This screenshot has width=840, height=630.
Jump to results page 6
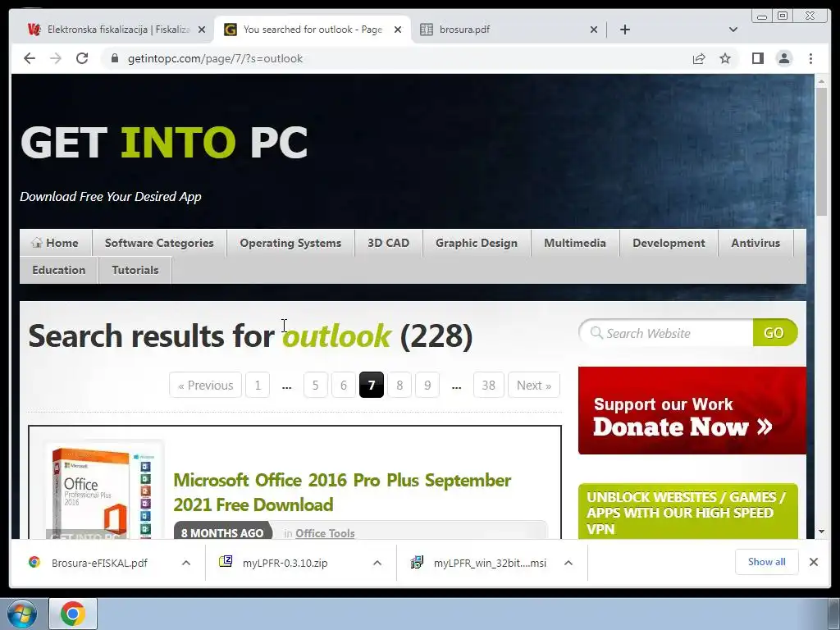tap(344, 385)
